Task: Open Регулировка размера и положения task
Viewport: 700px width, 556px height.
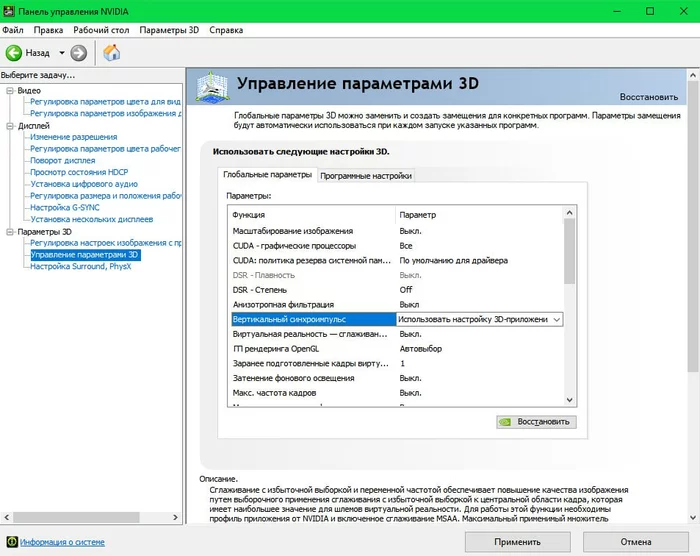Action: [105, 196]
